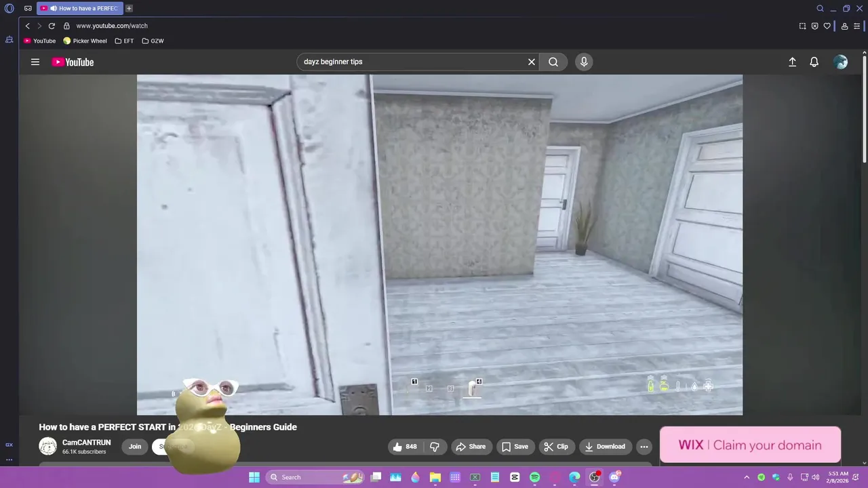This screenshot has width=868, height=488.
Task: Share the video
Action: tap(471, 446)
